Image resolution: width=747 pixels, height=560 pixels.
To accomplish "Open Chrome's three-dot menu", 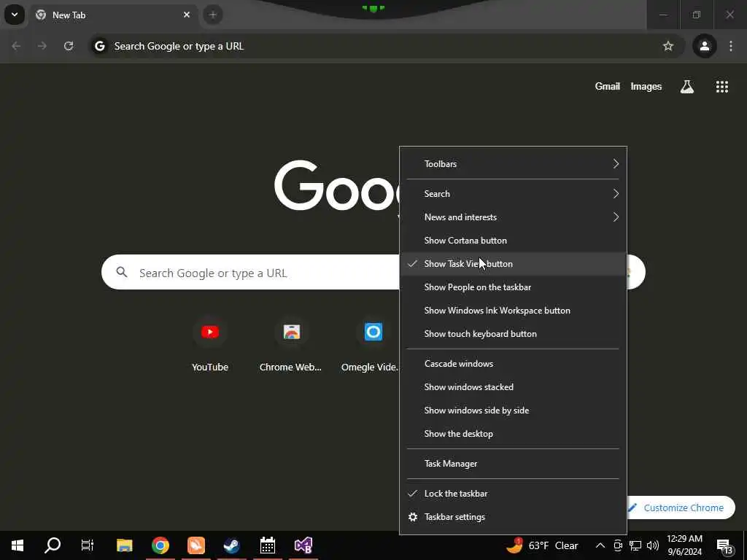I will click(x=731, y=46).
